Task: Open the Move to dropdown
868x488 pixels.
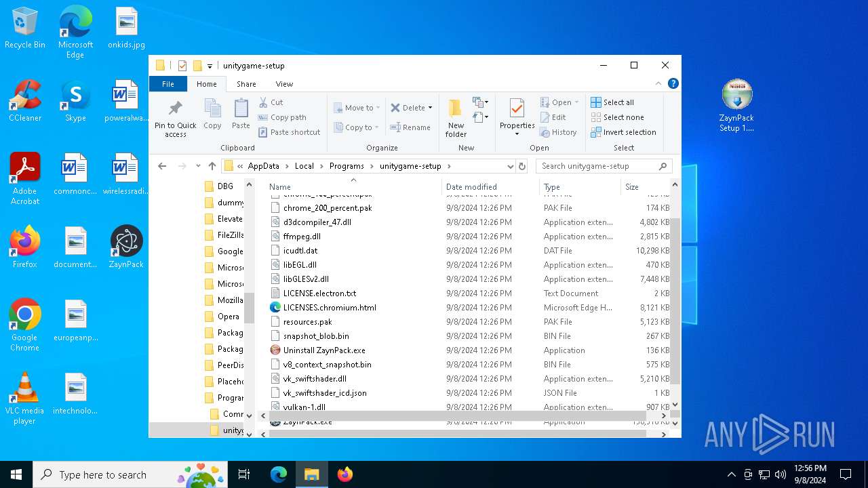Action: [357, 108]
